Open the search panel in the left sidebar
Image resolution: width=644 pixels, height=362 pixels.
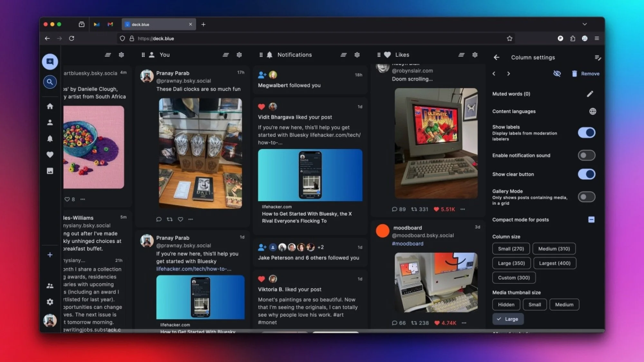point(50,82)
